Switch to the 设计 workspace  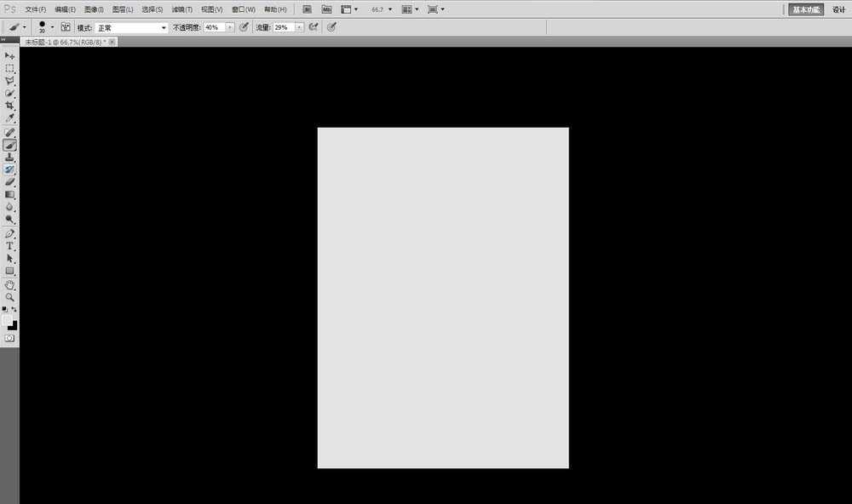click(x=839, y=9)
